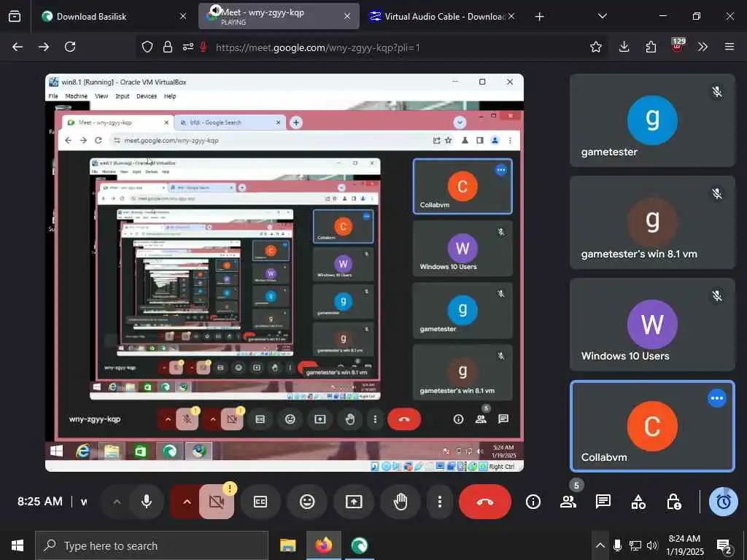The width and height of the screenshot is (747, 560).
Task: Leave the call with red hang-up button
Action: pyautogui.click(x=484, y=502)
